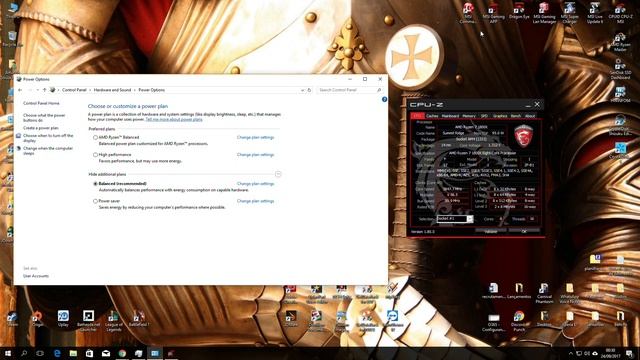This screenshot has height=360, width=640.
Task: Switch to the Mainboard tab in CPU-Z
Action: click(x=450, y=116)
